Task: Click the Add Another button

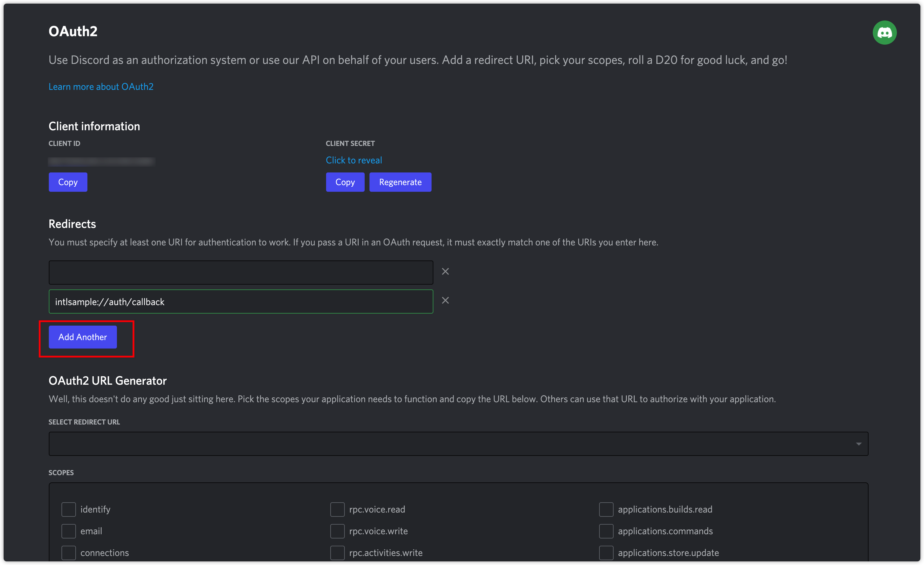Action: [x=82, y=337]
